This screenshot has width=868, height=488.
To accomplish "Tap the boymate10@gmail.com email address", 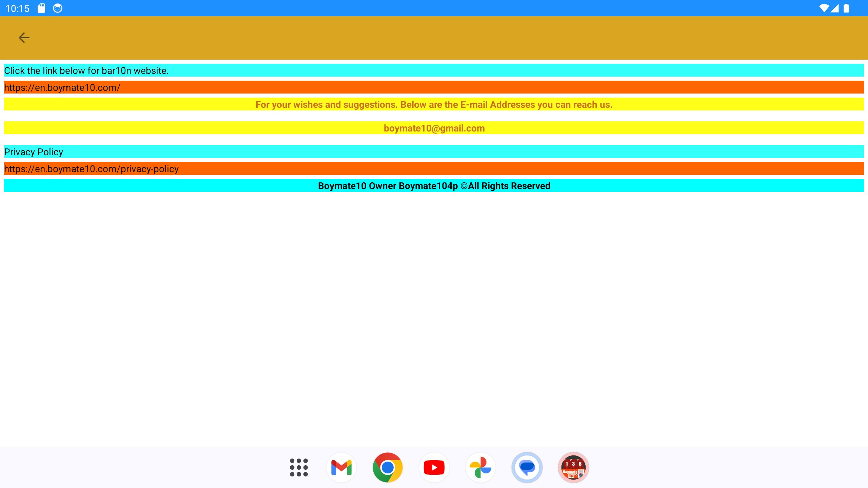I will tap(434, 128).
